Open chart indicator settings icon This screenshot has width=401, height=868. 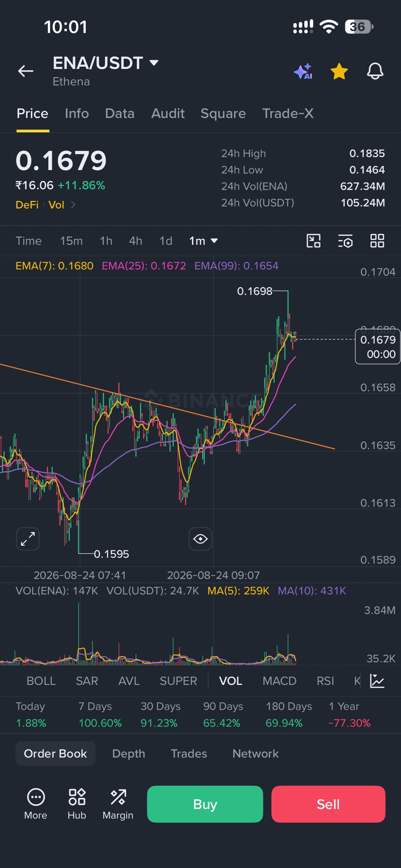[345, 241]
